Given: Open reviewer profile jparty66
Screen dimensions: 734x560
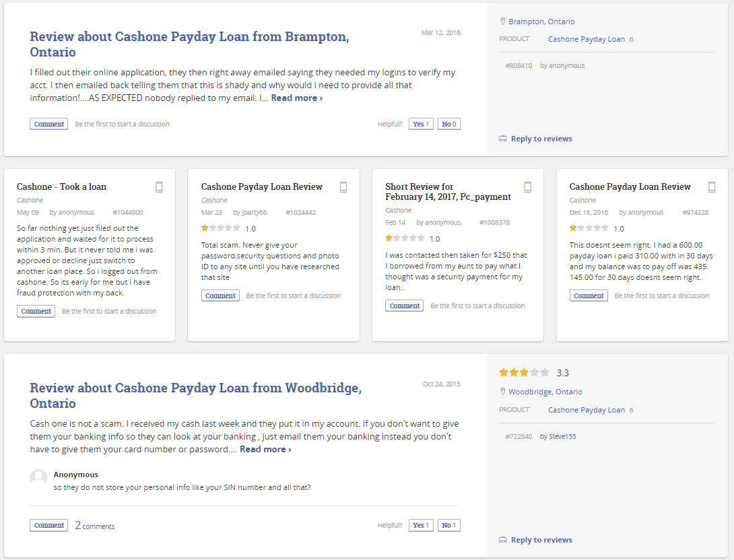Looking at the screenshot, I should pyautogui.click(x=254, y=213).
